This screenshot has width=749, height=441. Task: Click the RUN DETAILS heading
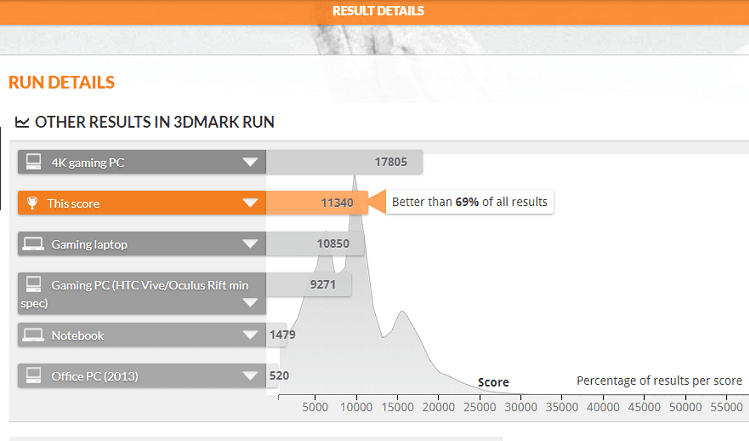[x=62, y=83]
